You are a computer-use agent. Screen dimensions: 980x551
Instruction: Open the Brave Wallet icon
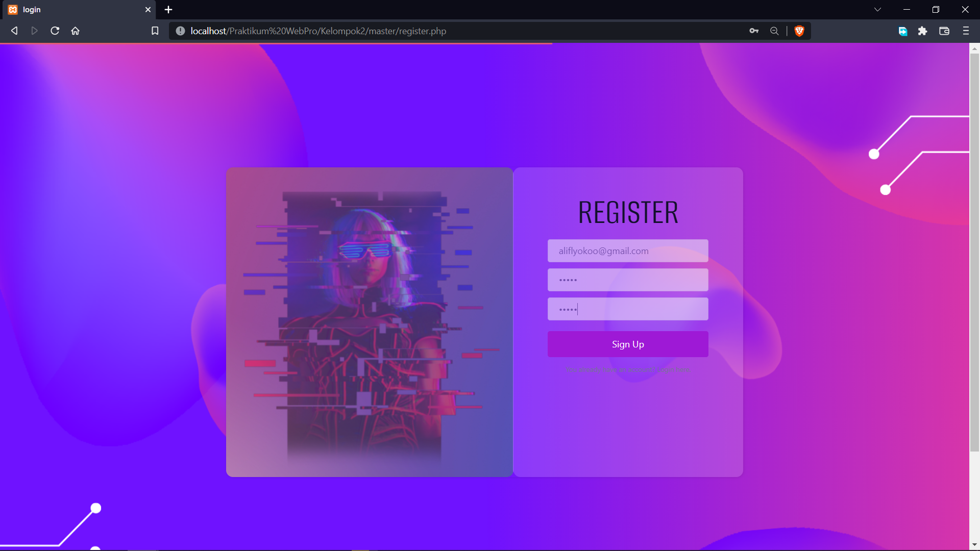click(x=944, y=31)
